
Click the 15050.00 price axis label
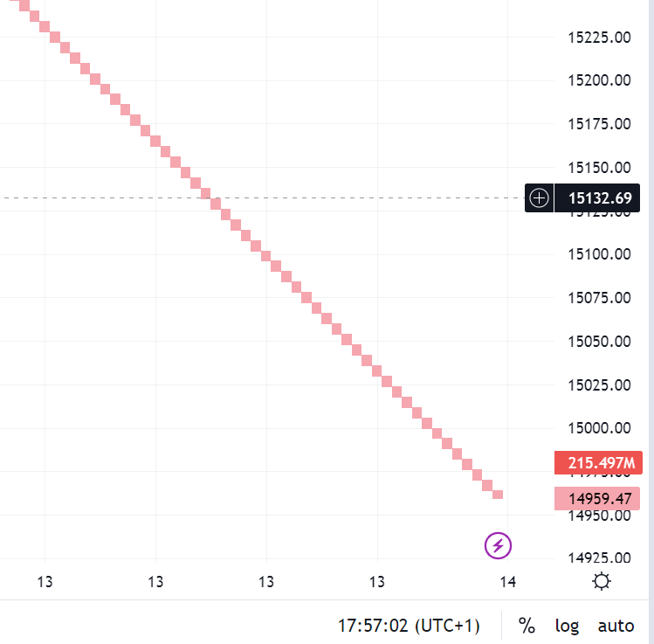click(599, 341)
